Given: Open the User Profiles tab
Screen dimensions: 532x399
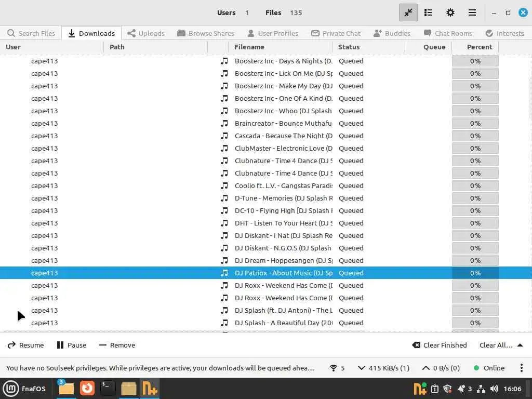Looking at the screenshot, I should (273, 33).
